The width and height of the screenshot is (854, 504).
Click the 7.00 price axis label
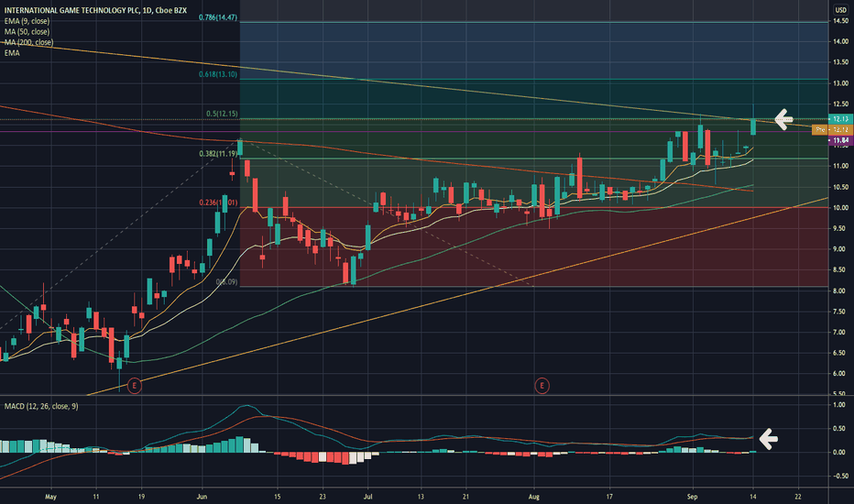pos(840,333)
